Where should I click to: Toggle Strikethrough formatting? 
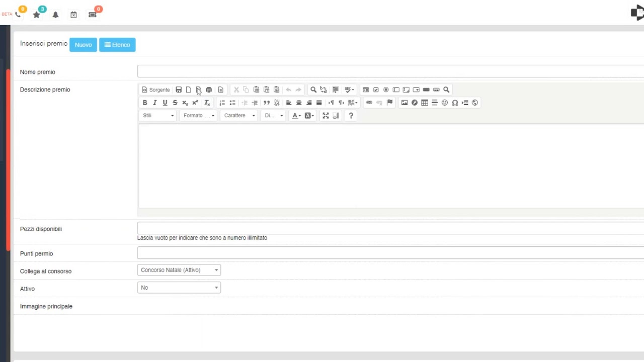[175, 103]
